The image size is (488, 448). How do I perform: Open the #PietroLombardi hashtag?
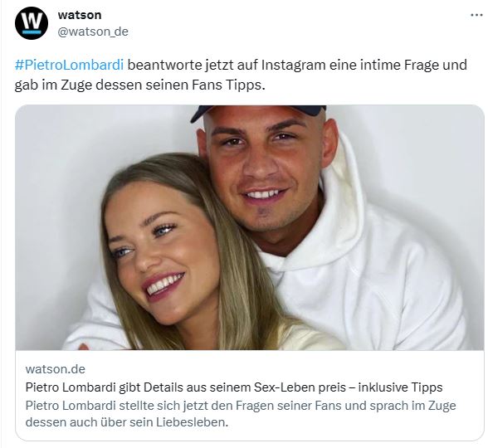(x=69, y=65)
